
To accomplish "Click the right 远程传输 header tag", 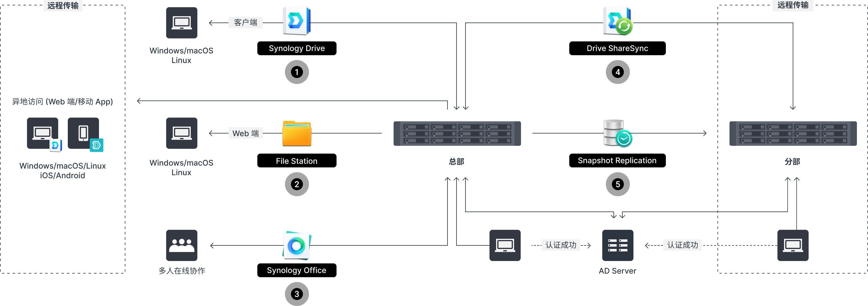I will (792, 5).
